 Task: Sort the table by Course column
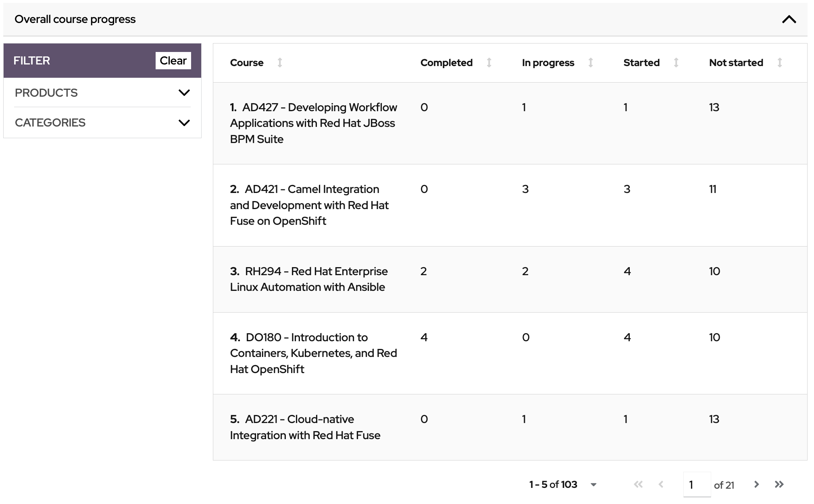(280, 62)
